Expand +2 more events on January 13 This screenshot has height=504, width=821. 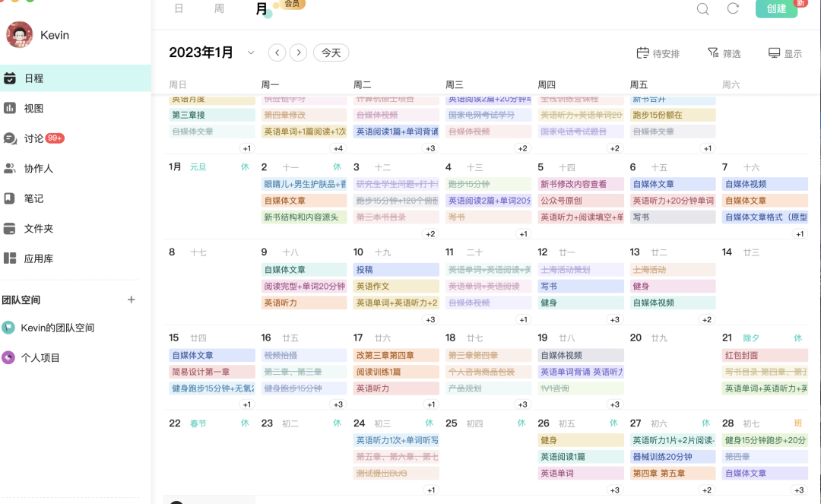coord(707,319)
